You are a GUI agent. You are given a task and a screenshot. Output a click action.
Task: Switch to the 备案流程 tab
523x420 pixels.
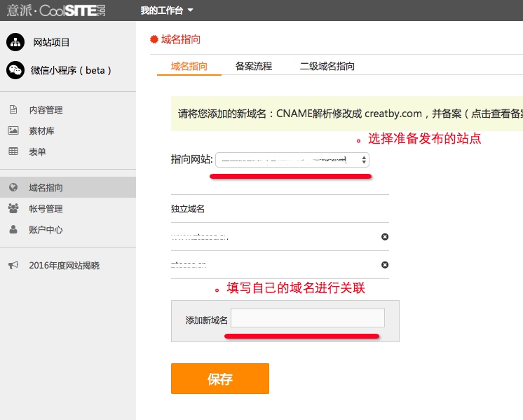point(254,67)
